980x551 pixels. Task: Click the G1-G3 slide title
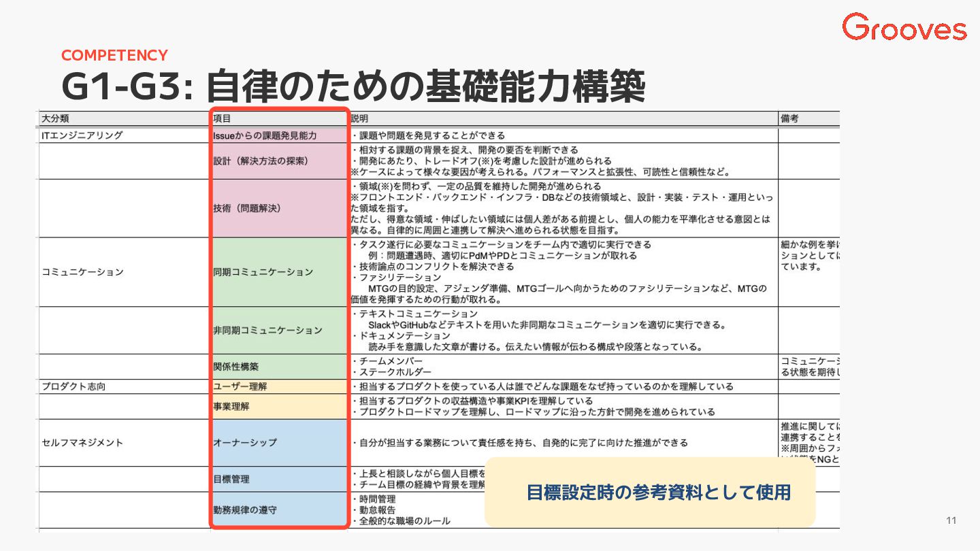353,86
